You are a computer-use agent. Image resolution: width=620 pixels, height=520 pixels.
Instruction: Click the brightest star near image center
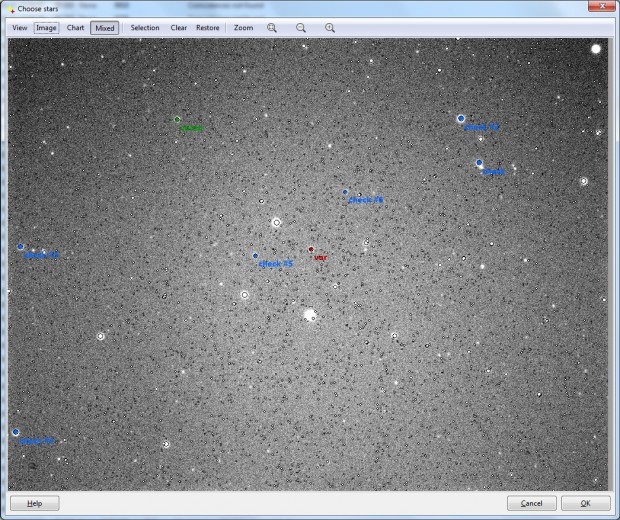pyautogui.click(x=310, y=315)
